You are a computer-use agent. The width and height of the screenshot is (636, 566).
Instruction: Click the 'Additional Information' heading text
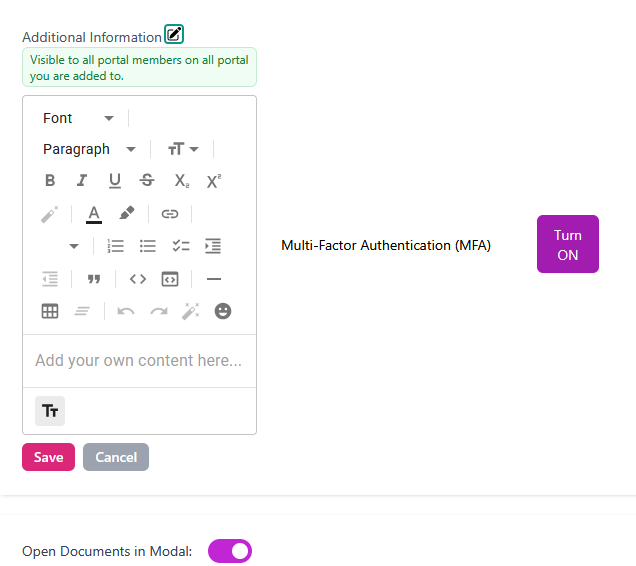[92, 37]
